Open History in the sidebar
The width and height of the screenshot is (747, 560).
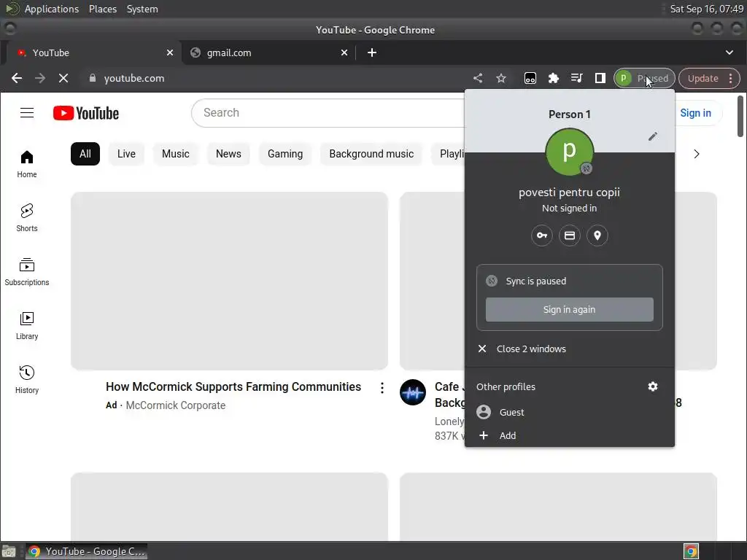[x=27, y=379]
